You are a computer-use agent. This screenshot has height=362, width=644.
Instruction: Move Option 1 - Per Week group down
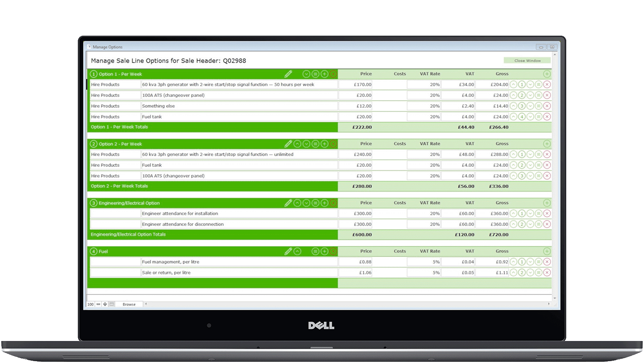click(306, 74)
